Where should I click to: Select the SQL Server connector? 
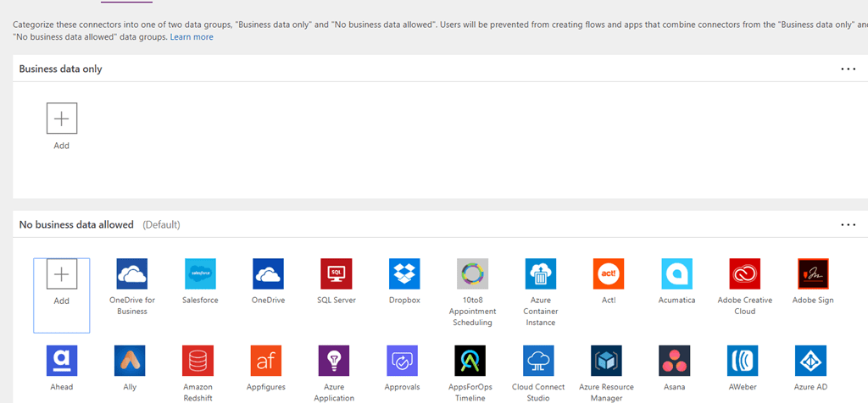tap(336, 273)
